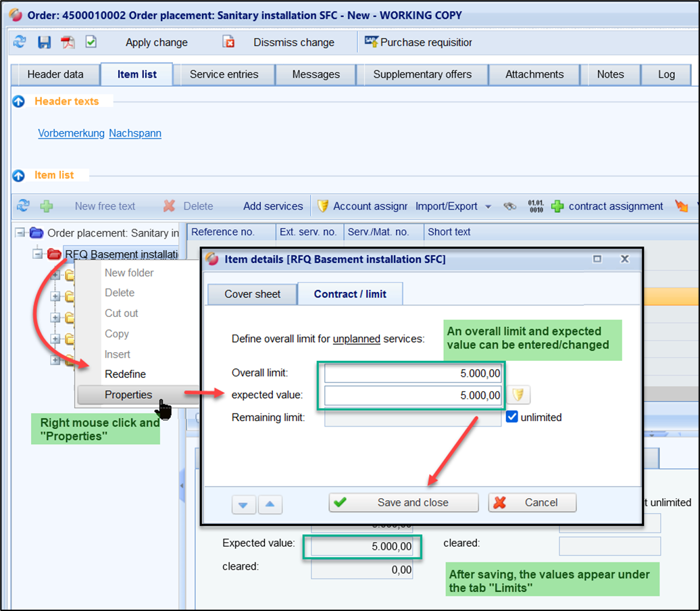The height and width of the screenshot is (611, 700).
Task: Select Properties in the context menu
Action: (128, 395)
